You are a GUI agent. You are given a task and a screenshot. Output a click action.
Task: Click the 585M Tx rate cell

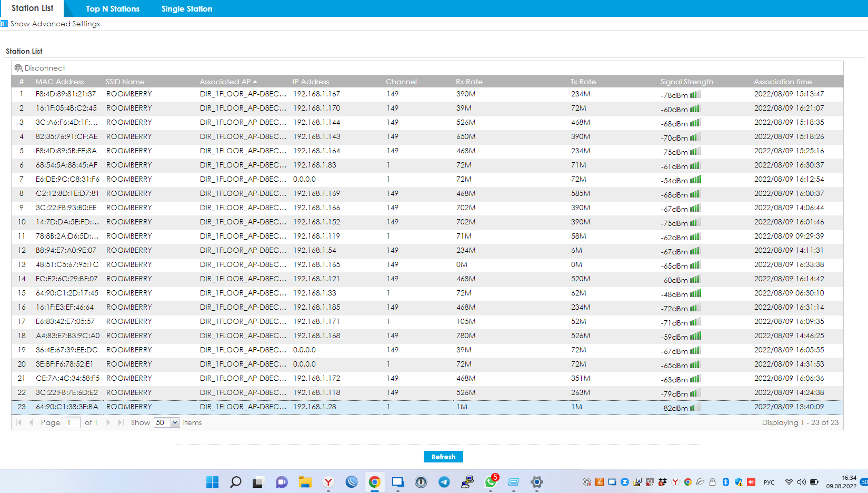[581, 194]
